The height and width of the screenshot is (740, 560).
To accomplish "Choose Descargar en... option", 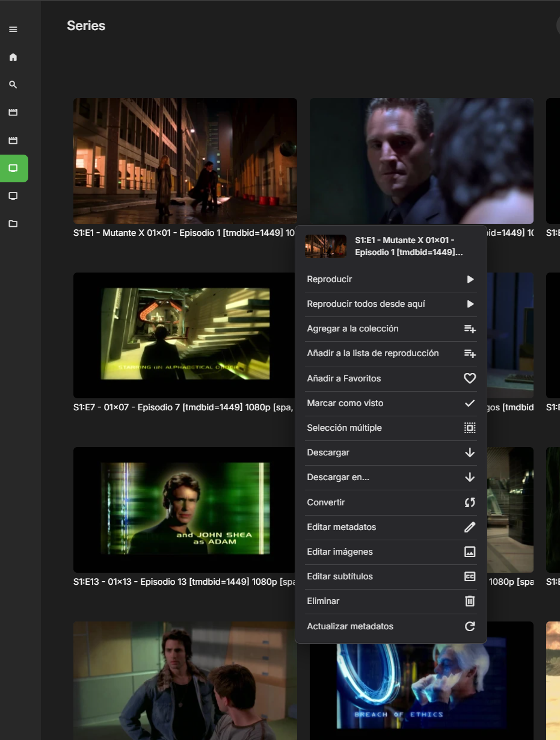I will [338, 477].
